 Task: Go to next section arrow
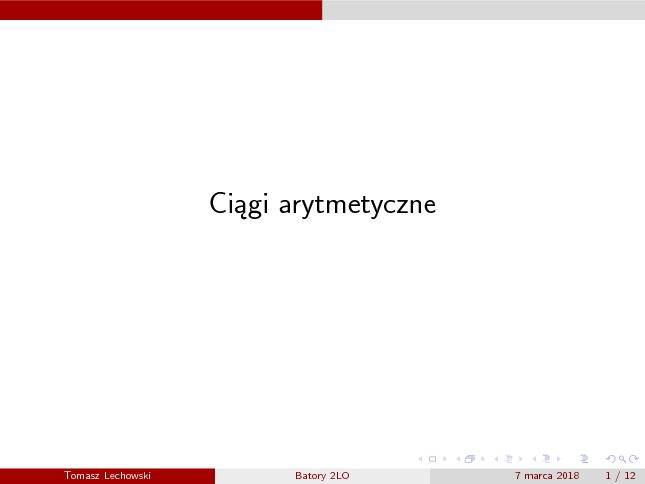coord(559,459)
